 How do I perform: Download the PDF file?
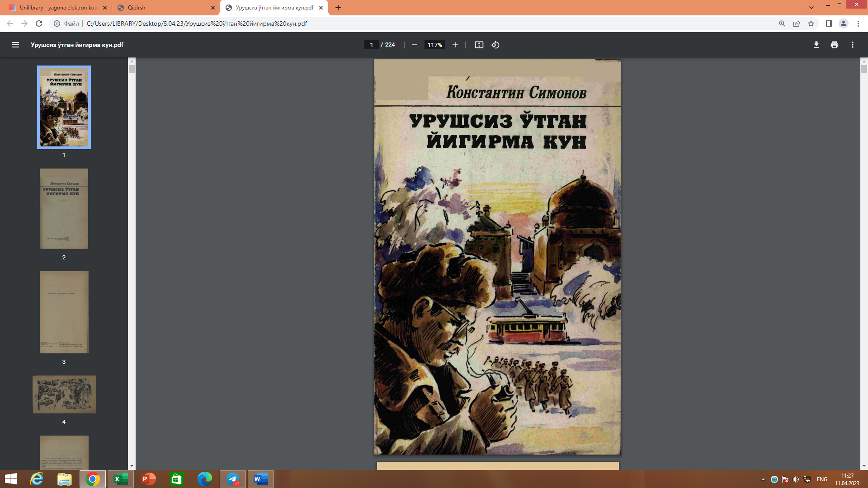[816, 45]
